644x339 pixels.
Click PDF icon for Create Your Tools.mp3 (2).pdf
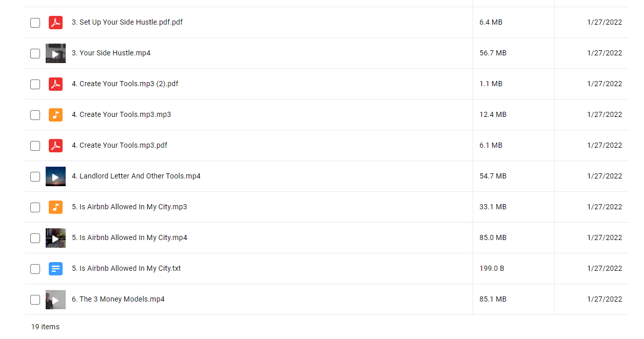(55, 84)
